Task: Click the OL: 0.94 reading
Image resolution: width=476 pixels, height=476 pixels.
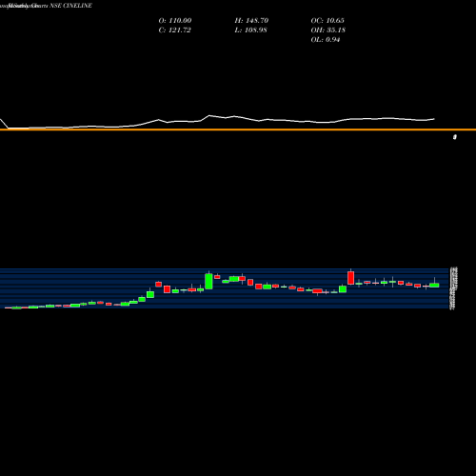Action: coord(326,40)
